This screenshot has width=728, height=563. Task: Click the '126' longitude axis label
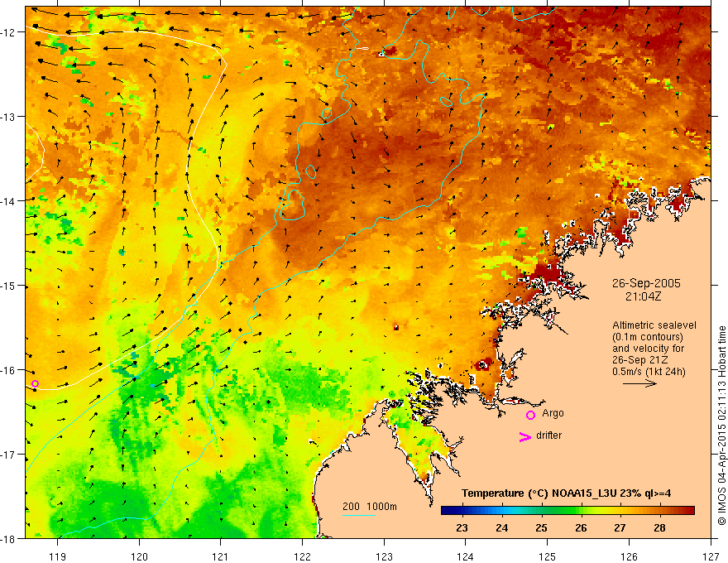pos(629,556)
